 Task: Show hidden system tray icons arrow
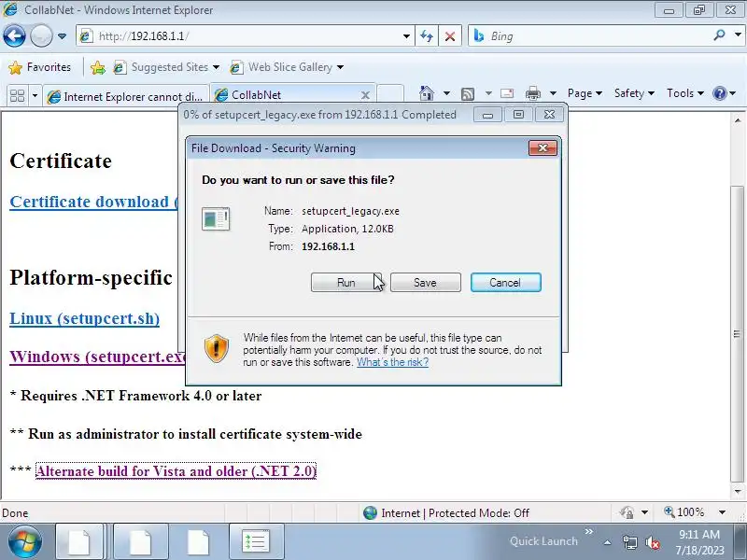(607, 542)
